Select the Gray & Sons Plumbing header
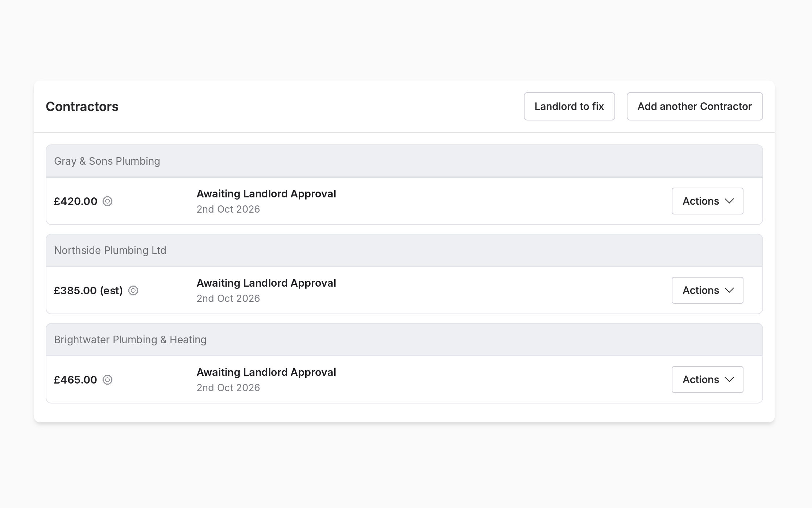 click(x=404, y=161)
